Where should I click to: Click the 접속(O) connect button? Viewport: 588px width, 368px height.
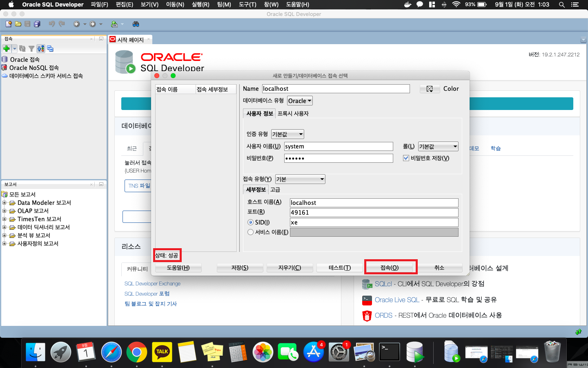[390, 267]
